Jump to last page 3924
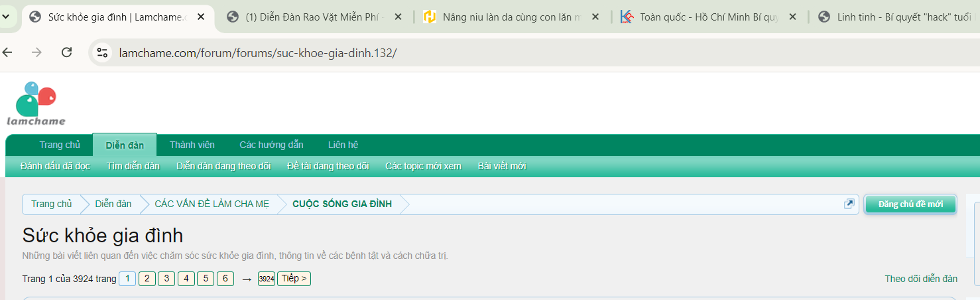 coord(267,279)
